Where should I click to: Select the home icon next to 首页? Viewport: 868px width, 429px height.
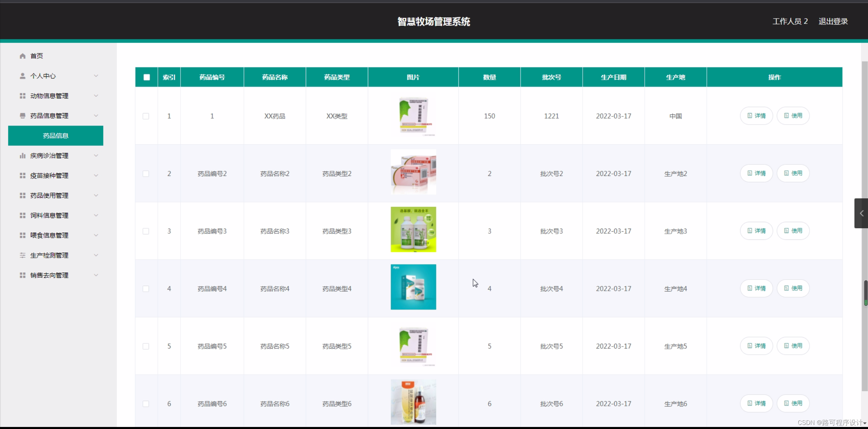(22, 56)
